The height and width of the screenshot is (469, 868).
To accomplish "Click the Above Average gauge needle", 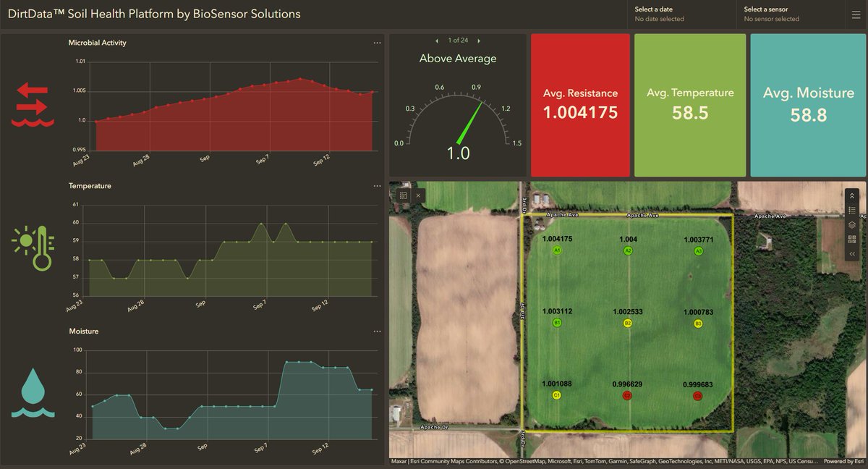I will pyautogui.click(x=470, y=122).
